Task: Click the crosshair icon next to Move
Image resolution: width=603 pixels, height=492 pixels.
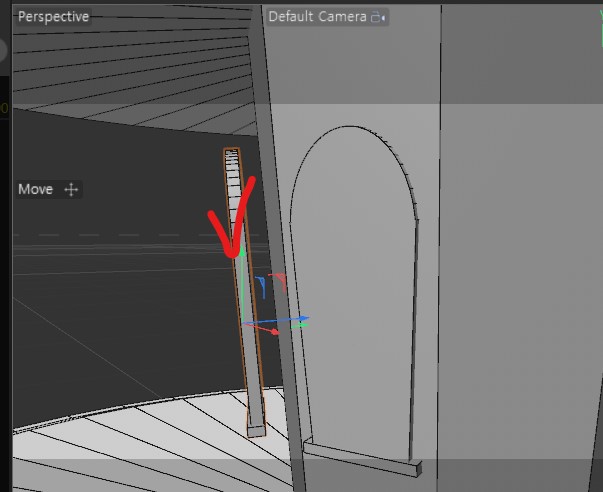Action: point(71,189)
